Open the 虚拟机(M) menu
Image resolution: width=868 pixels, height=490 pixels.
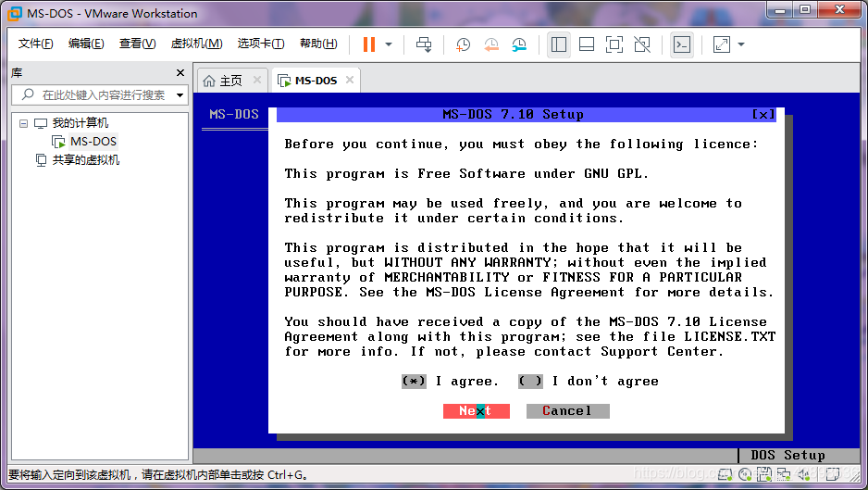(196, 44)
